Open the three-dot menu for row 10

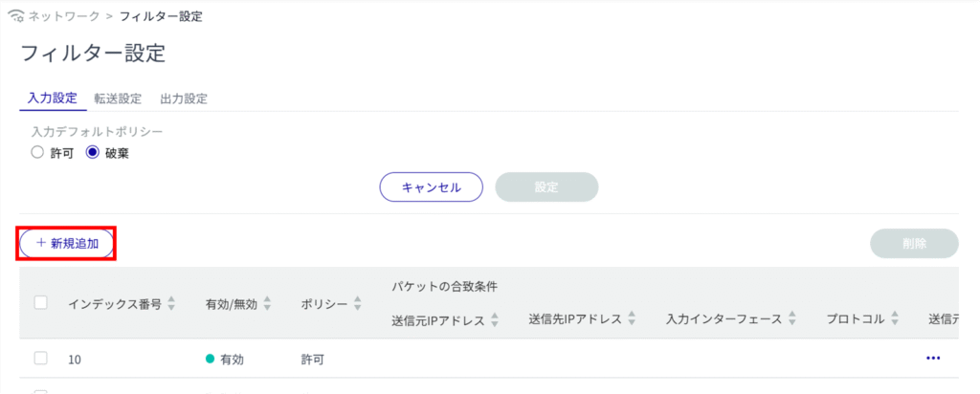click(x=933, y=358)
